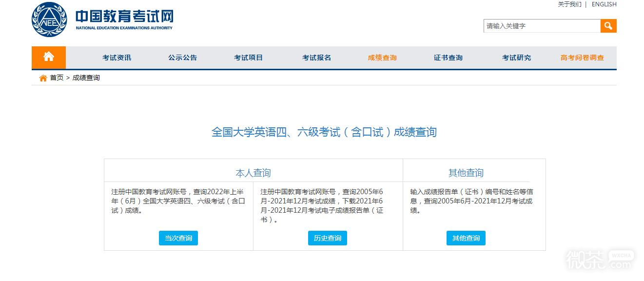Click the 中国教育考试网 site title text
Image resolution: width=644 pixels, height=281 pixels.
pyautogui.click(x=123, y=16)
